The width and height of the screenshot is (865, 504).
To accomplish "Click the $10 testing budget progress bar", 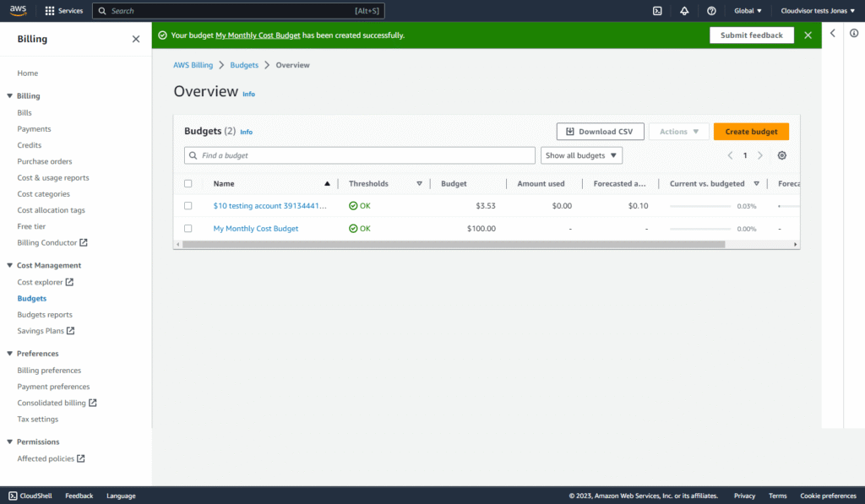I will (700, 206).
